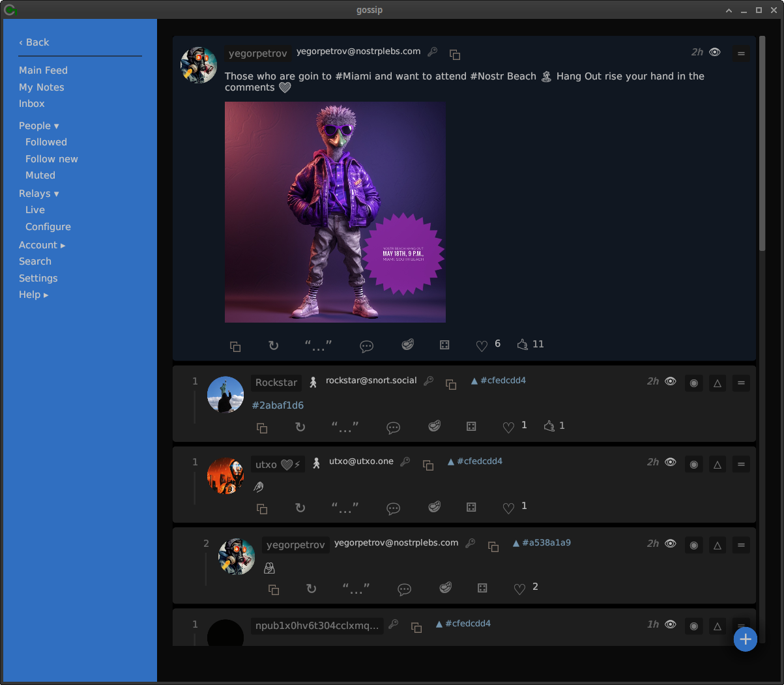The height and width of the screenshot is (685, 784).
Task: Click the thumbs-up reaction on the main post
Action: (x=523, y=344)
